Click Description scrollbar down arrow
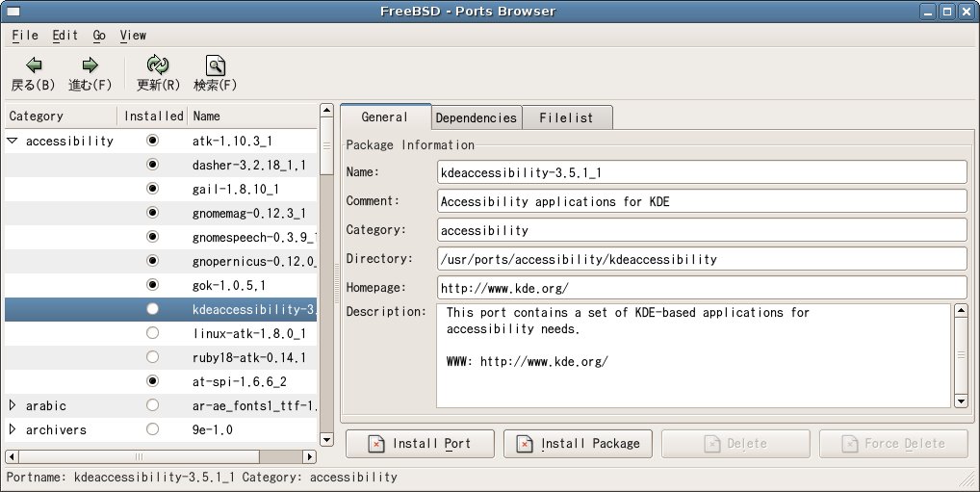 961,401
